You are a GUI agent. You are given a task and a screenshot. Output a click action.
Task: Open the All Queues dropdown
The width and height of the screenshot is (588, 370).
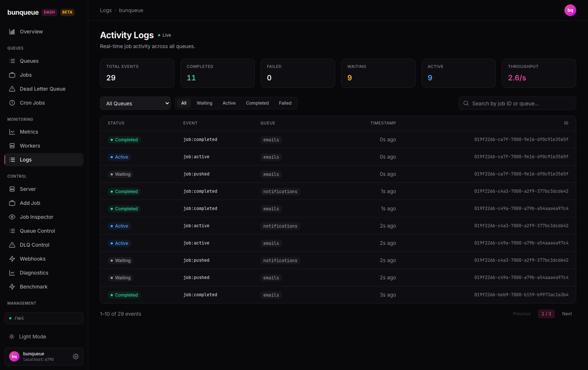135,103
